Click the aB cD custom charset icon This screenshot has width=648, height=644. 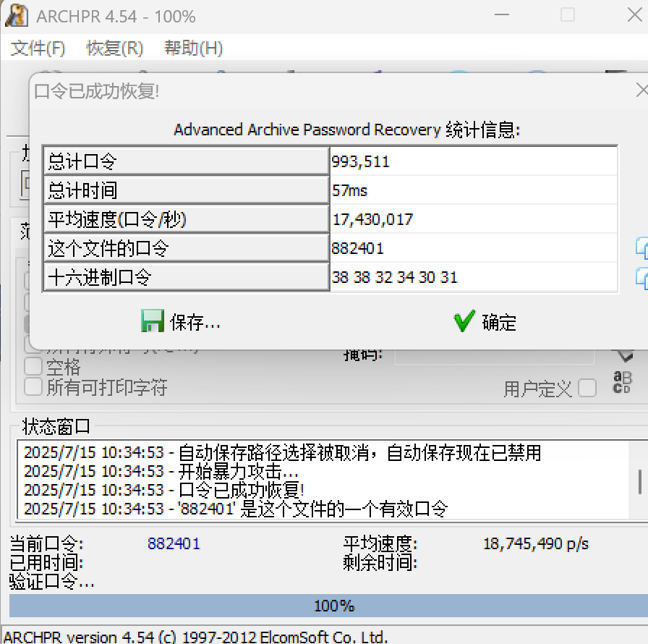pos(623,382)
